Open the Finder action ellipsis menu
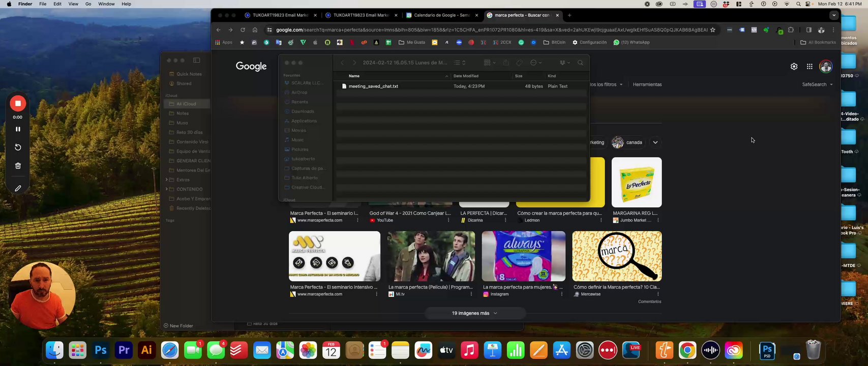Image resolution: width=868 pixels, height=366 pixels. (x=535, y=63)
